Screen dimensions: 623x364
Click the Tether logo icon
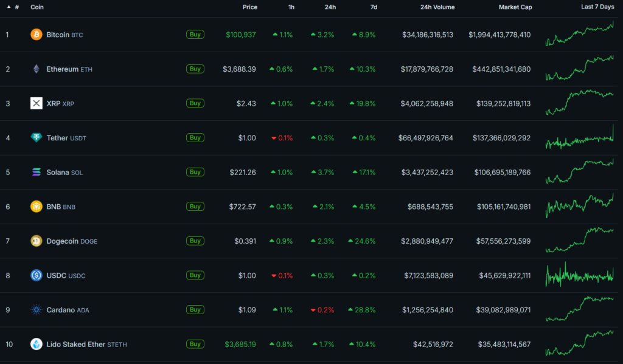tap(37, 138)
